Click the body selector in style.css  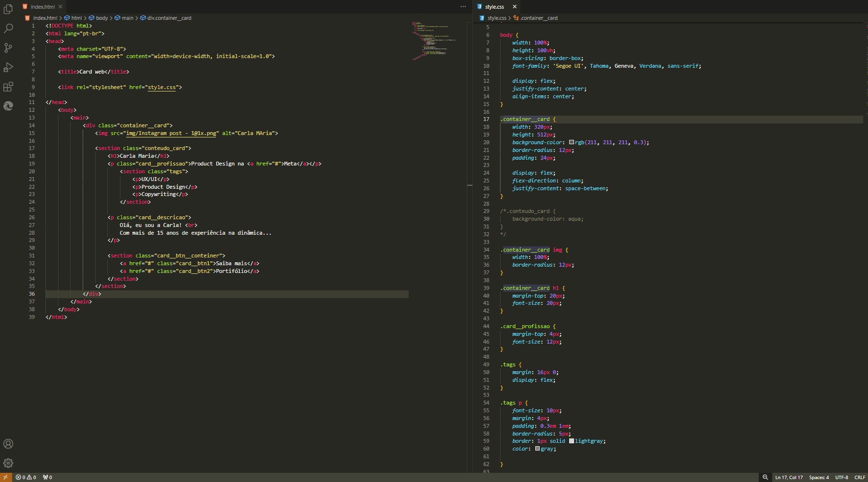[x=506, y=35]
